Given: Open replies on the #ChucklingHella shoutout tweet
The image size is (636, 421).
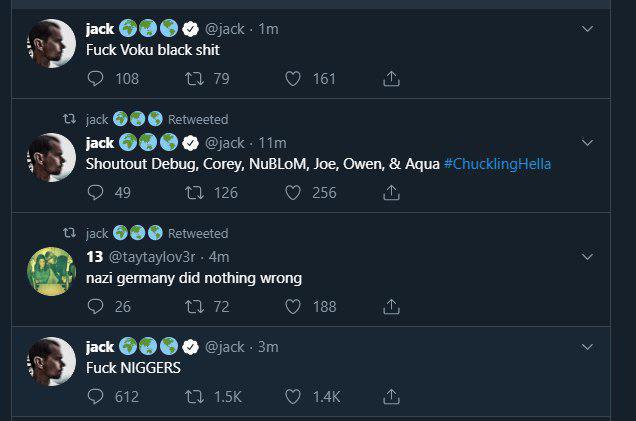Looking at the screenshot, I should 96,192.
